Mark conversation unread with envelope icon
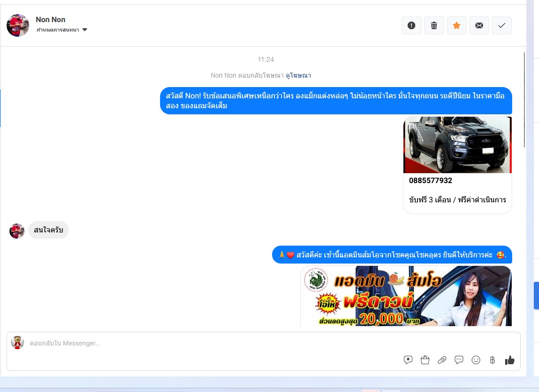 click(x=479, y=25)
